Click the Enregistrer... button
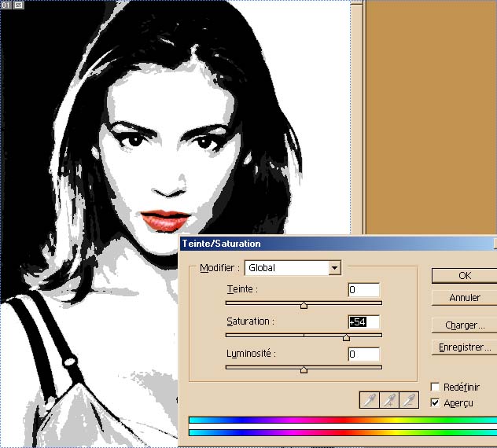Image resolution: width=497 pixels, height=448 pixels. 464,347
